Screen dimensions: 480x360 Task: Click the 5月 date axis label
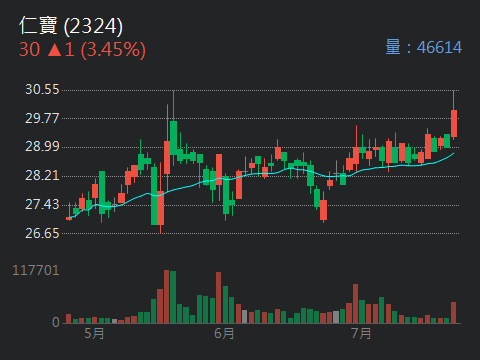(94, 333)
